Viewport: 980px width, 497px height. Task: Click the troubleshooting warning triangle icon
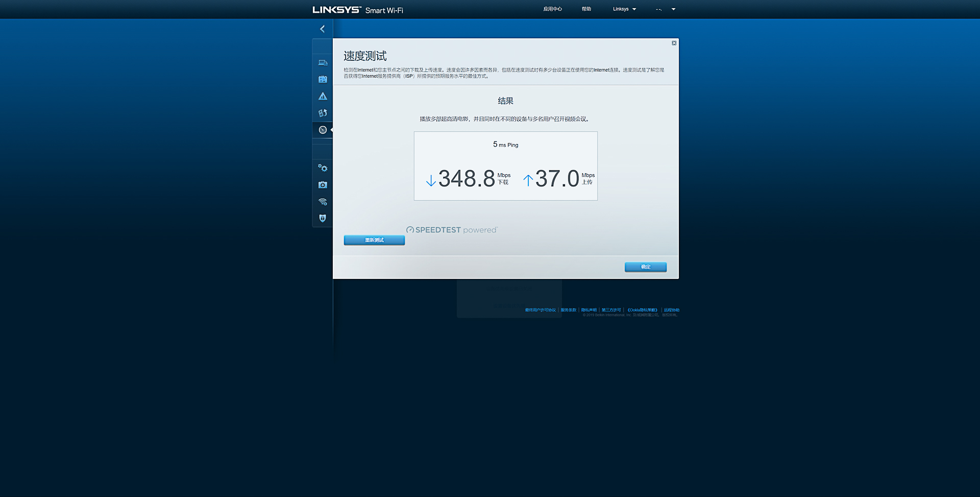click(322, 96)
